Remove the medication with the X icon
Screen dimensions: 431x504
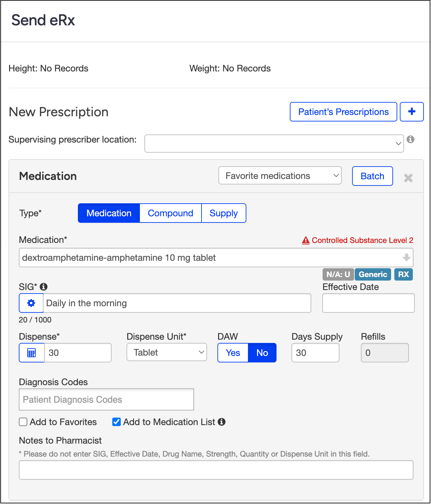[x=408, y=178]
